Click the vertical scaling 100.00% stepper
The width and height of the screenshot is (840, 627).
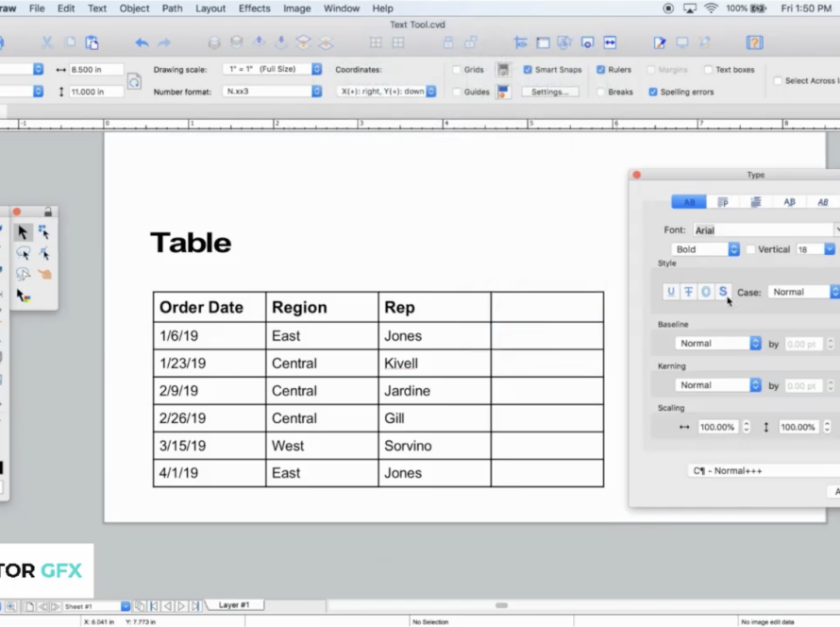[827, 427]
